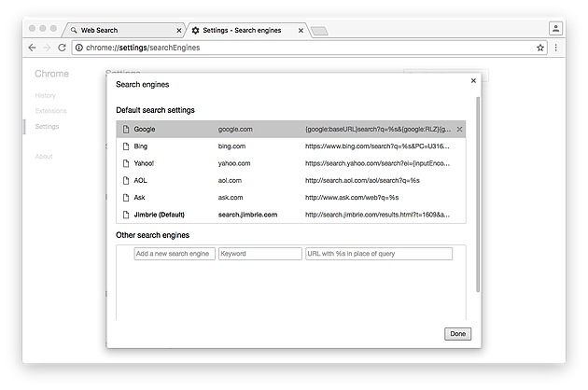Close the Settings - Search engines tab

point(301,31)
